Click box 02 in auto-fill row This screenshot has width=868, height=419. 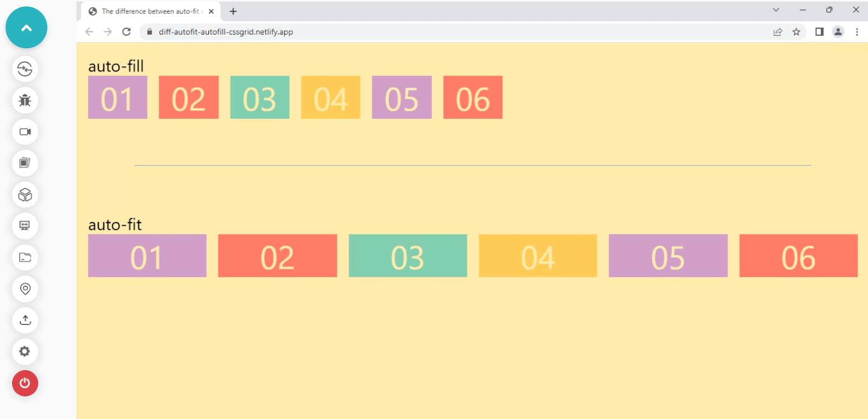tap(189, 98)
